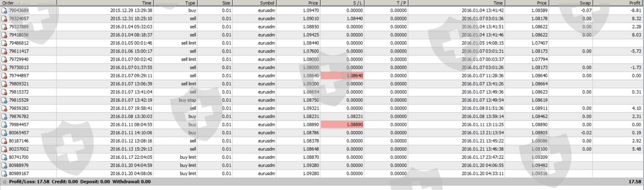Select the icon for buy order 79984457
The image size is (644, 190).
click(x=4, y=125)
